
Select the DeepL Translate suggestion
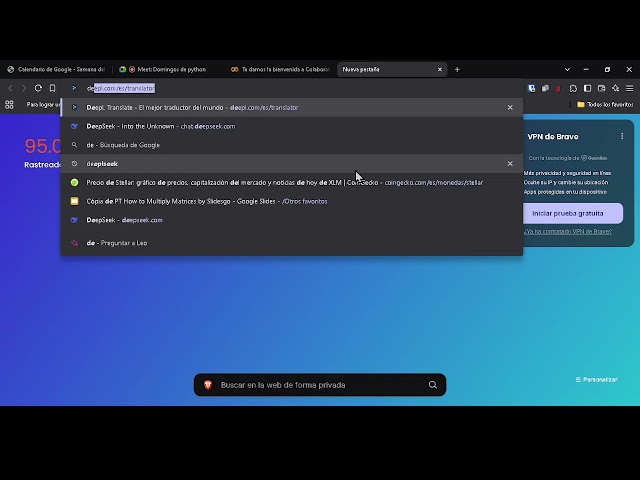coord(291,107)
